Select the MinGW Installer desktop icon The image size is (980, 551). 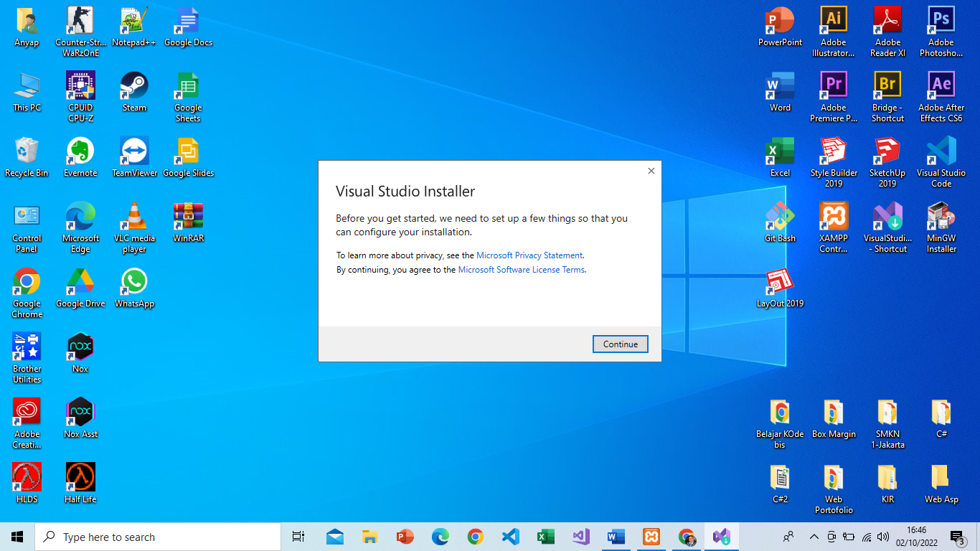[941, 228]
